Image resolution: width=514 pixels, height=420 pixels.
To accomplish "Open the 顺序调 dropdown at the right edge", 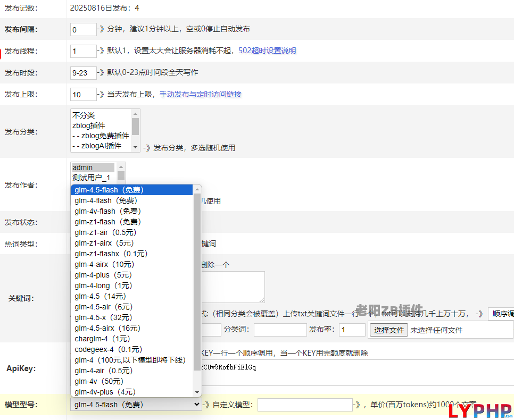I will tap(501, 314).
